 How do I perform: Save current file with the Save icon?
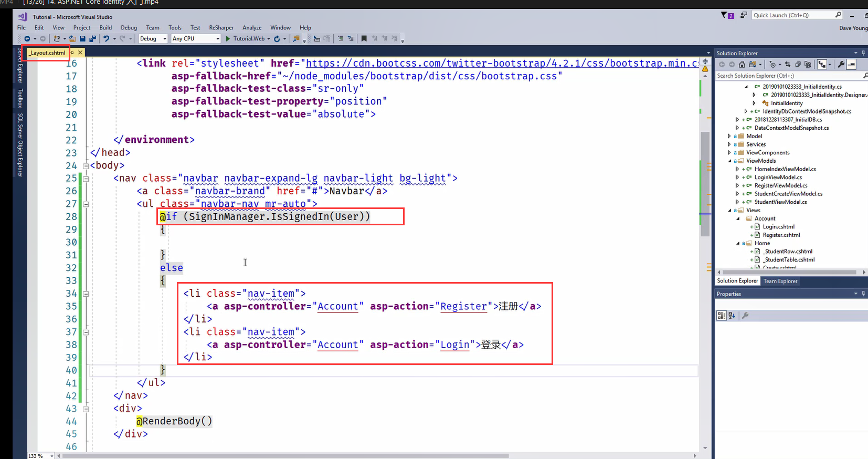[82, 38]
